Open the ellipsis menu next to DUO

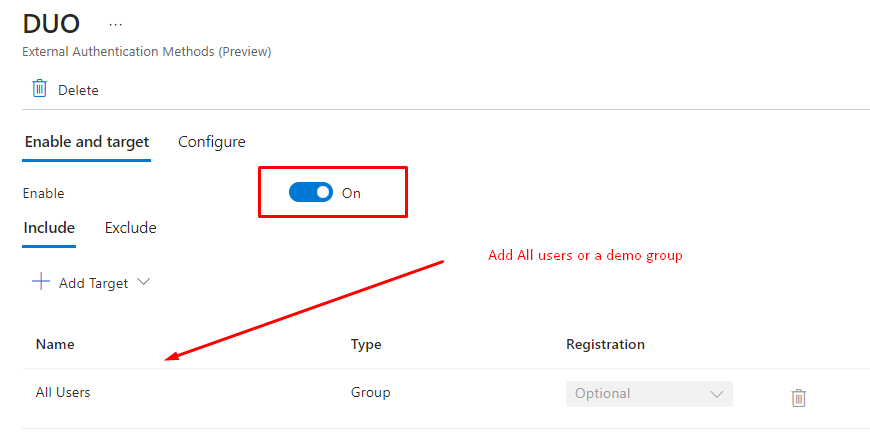pos(115,25)
